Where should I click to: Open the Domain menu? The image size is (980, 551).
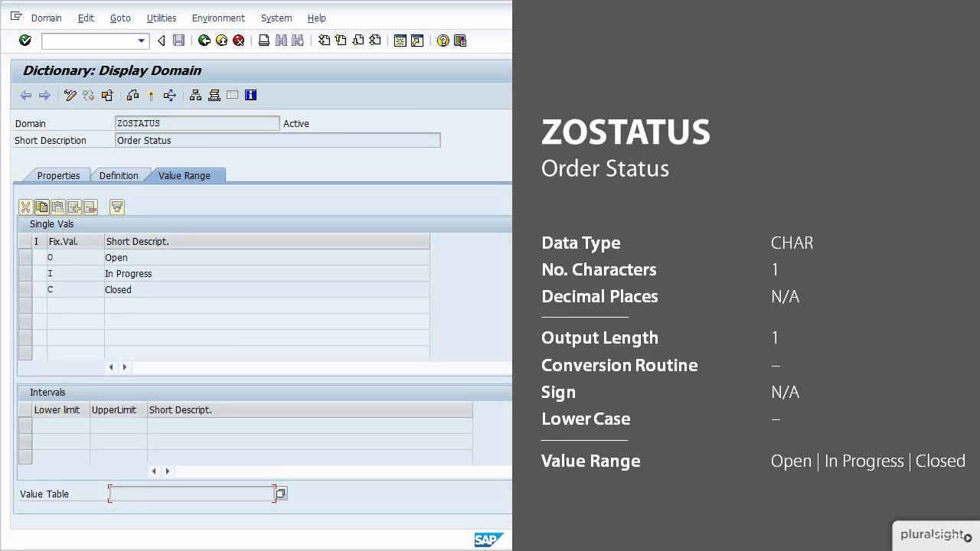[x=46, y=18]
